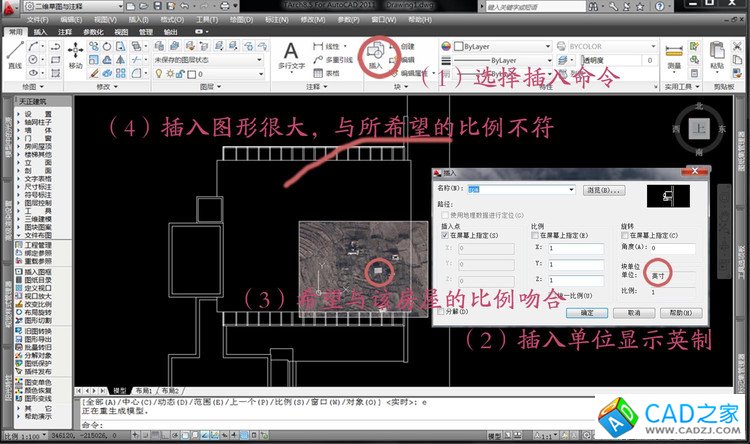Click the 编辑 block edit button

pyautogui.click(x=401, y=60)
